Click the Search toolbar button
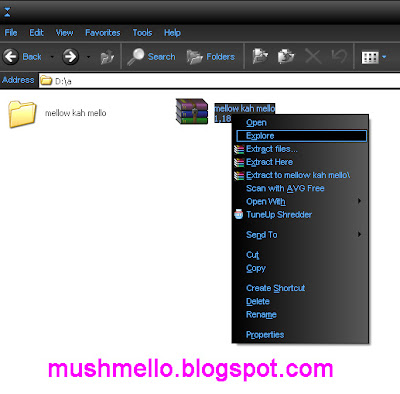This screenshot has width=400, height=394. [x=151, y=57]
